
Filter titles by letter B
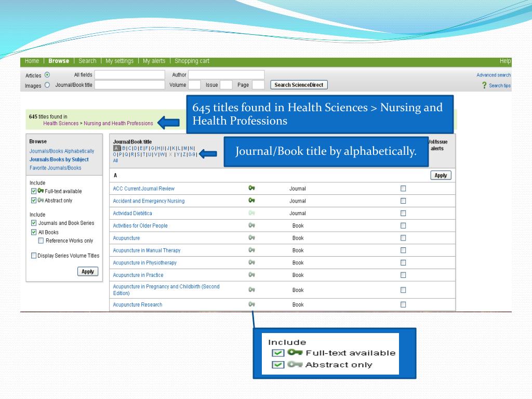124,148
